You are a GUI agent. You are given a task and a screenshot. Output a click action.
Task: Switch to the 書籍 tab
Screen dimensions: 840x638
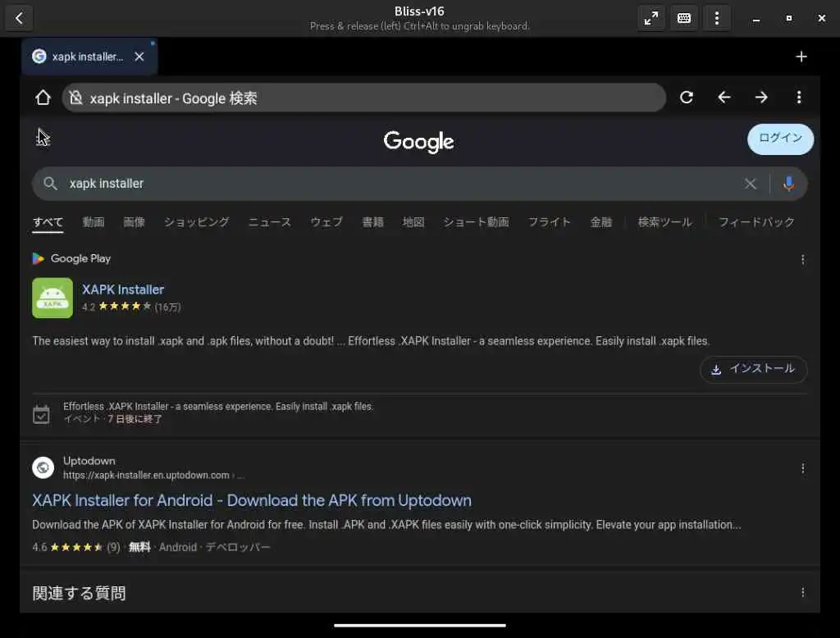click(x=373, y=222)
